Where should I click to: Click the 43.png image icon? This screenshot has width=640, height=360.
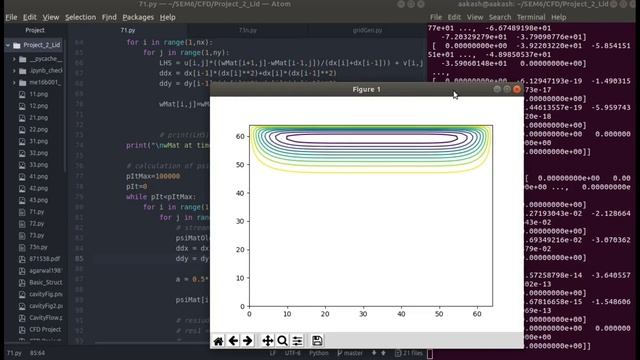22,200
